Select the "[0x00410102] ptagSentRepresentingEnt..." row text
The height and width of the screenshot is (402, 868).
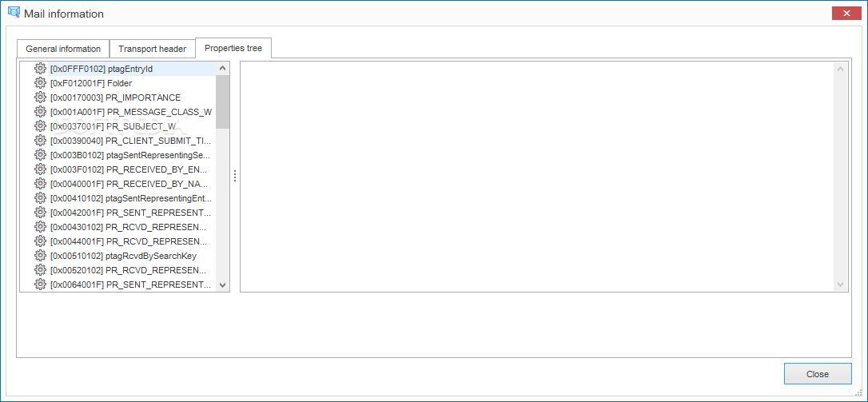tap(130, 198)
